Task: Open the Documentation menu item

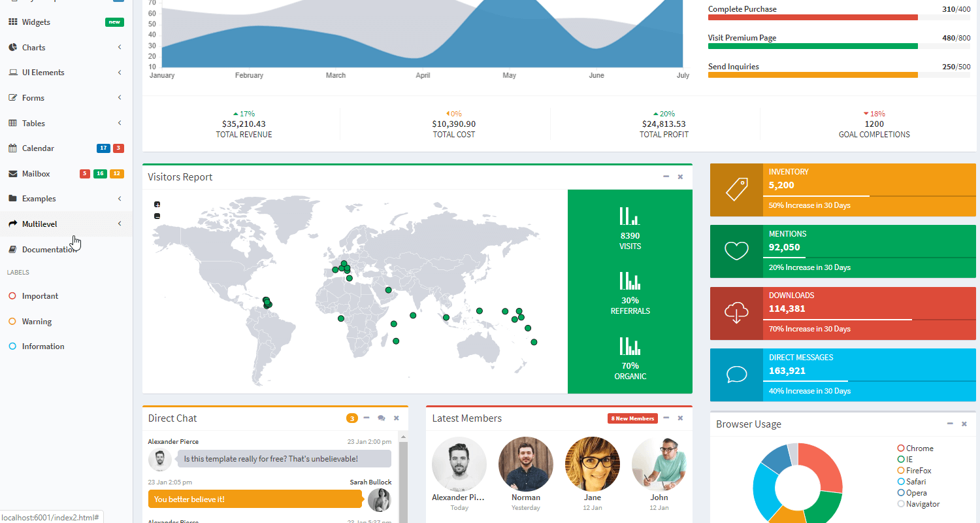Action: [66, 250]
